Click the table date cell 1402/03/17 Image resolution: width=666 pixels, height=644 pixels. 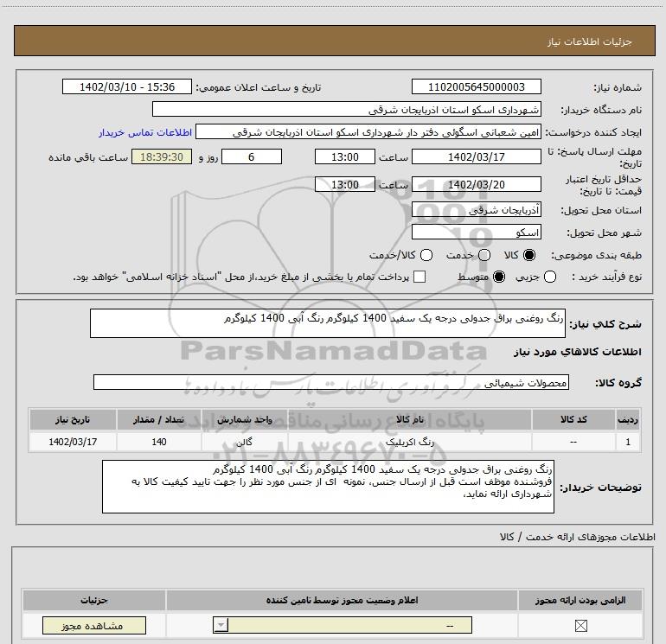[73, 442]
